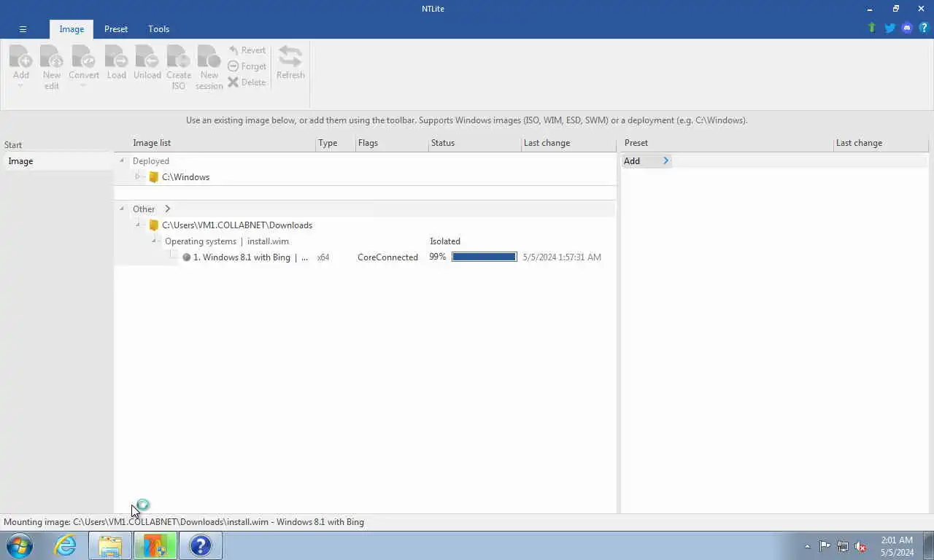
Task: Click the Action Center flag tray icon
Action: click(x=825, y=546)
